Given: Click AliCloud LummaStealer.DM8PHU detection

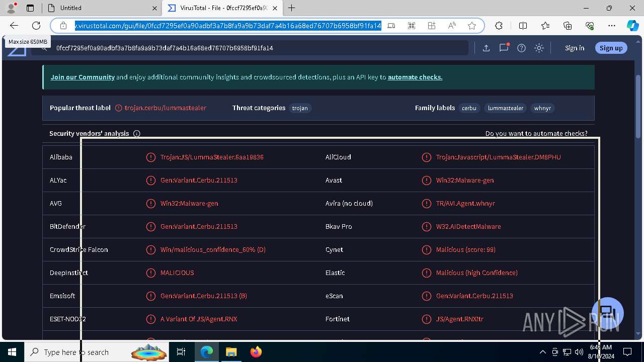Looking at the screenshot, I should 499,157.
